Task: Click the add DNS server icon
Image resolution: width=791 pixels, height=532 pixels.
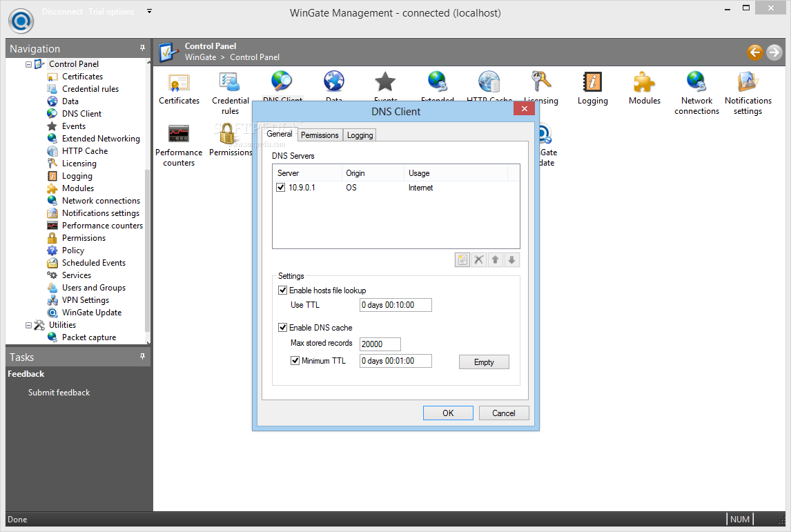Action: (x=462, y=259)
